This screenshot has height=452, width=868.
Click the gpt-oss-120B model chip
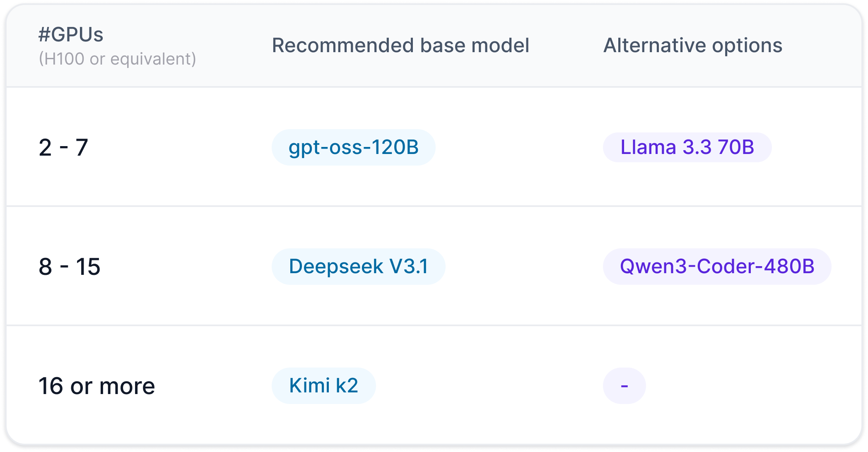click(353, 147)
